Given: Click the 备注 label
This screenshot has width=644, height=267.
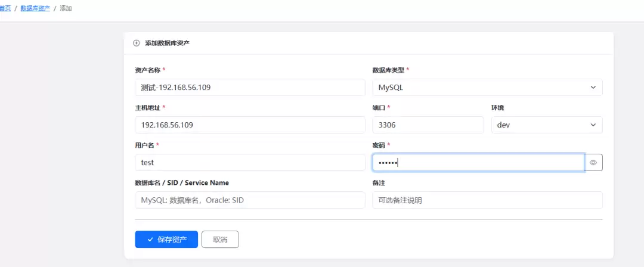Looking at the screenshot, I should click(x=379, y=183).
